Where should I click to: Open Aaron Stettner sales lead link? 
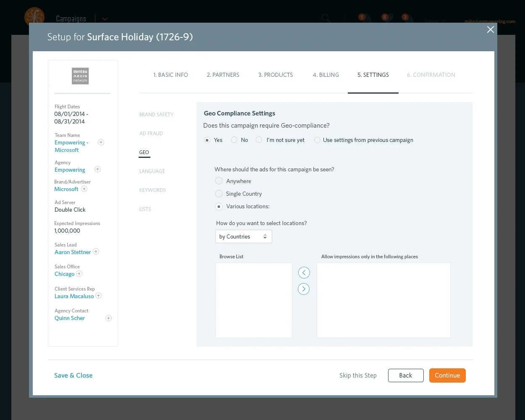73,252
